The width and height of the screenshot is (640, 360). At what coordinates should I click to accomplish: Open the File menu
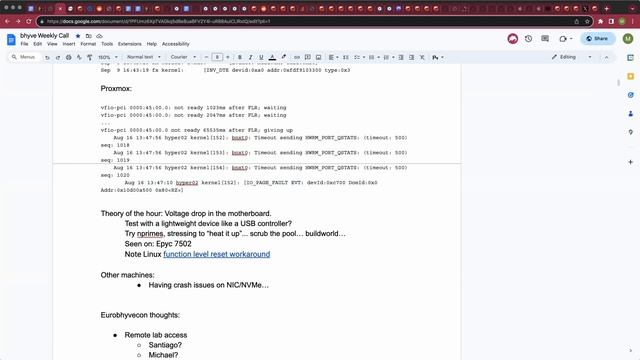point(24,44)
